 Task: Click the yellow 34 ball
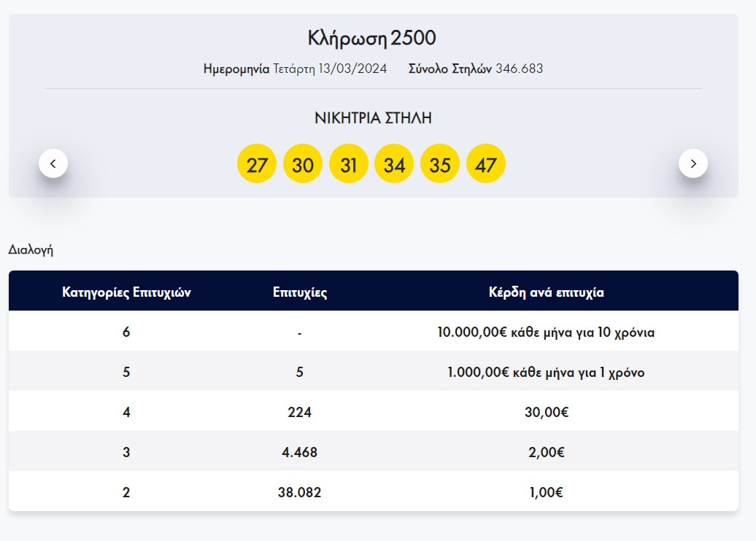pyautogui.click(x=394, y=163)
